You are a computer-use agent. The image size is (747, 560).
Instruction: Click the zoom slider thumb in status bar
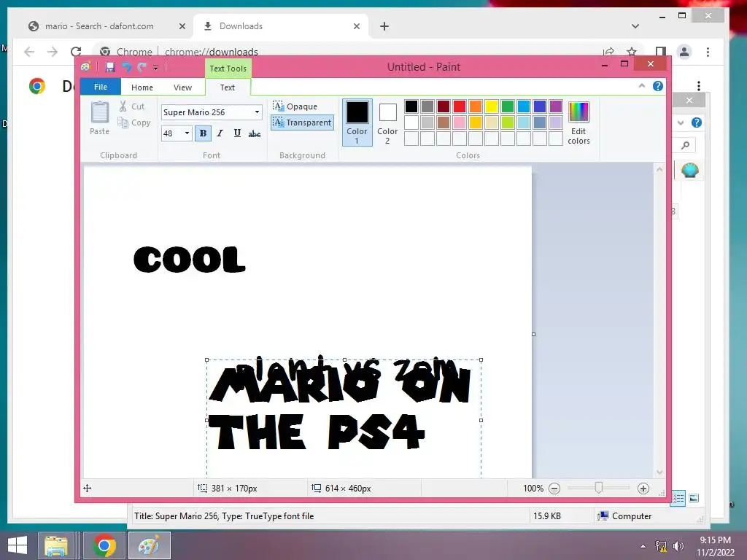(x=599, y=488)
